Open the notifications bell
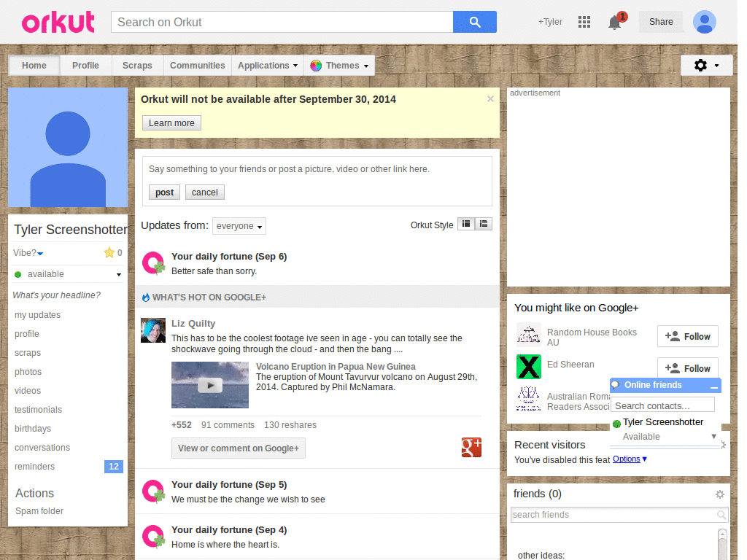The width and height of the screenshot is (747, 560). [x=615, y=22]
